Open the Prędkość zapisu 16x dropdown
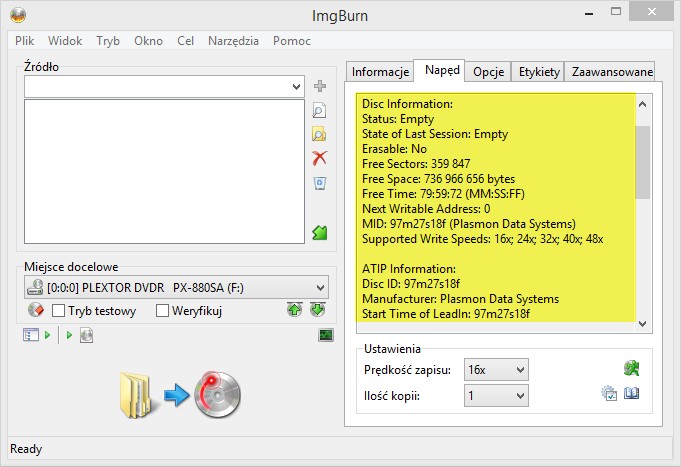This screenshot has width=681, height=467. pyautogui.click(x=496, y=370)
